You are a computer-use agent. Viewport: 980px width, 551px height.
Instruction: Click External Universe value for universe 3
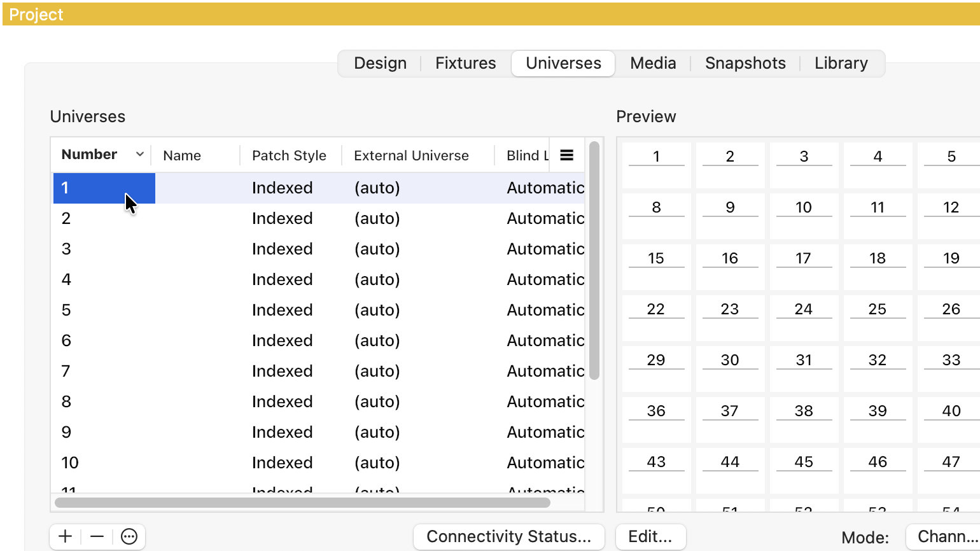pyautogui.click(x=377, y=249)
